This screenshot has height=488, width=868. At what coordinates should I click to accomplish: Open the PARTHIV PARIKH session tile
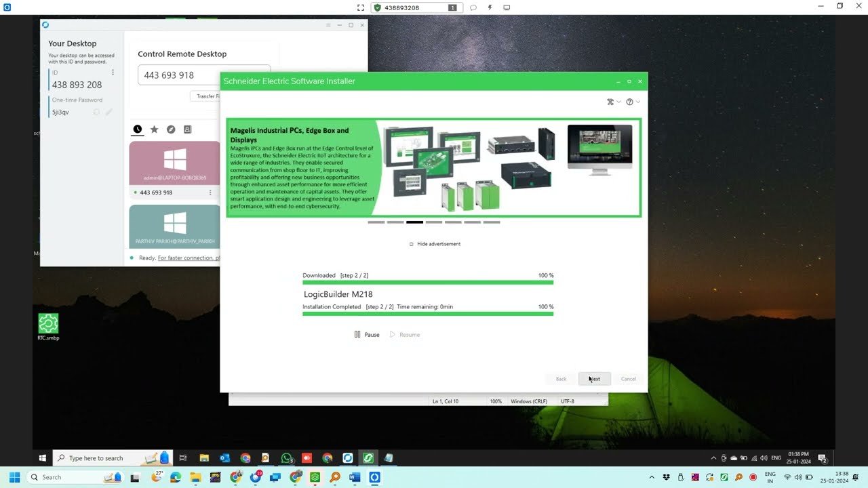pyautogui.click(x=175, y=226)
